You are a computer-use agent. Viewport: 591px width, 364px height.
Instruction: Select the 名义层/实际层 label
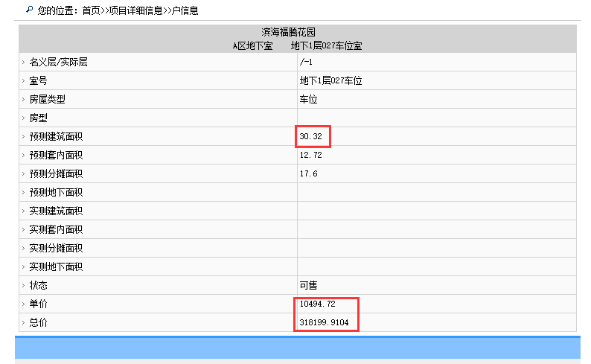58,62
